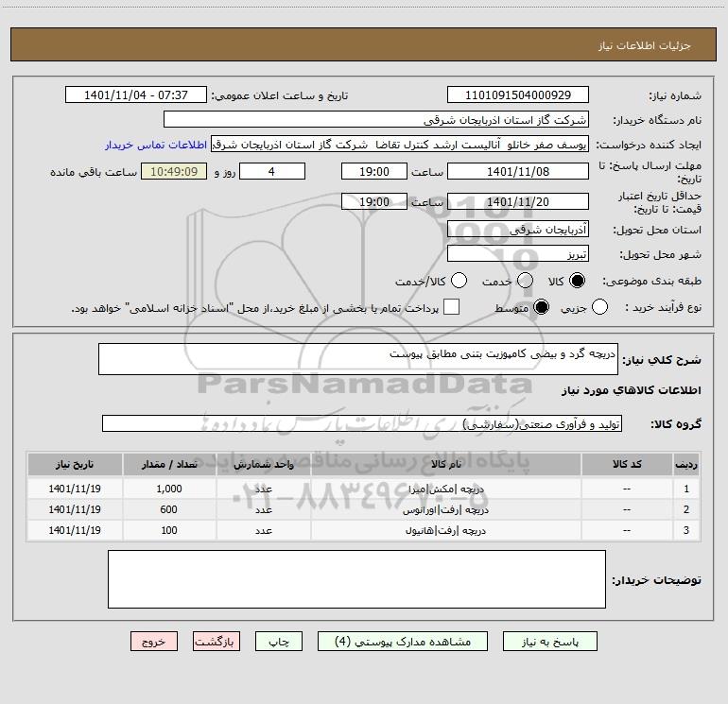Image resolution: width=728 pixels, height=704 pixels.
Task: Click quantity cell 100
Action: [x=169, y=530]
